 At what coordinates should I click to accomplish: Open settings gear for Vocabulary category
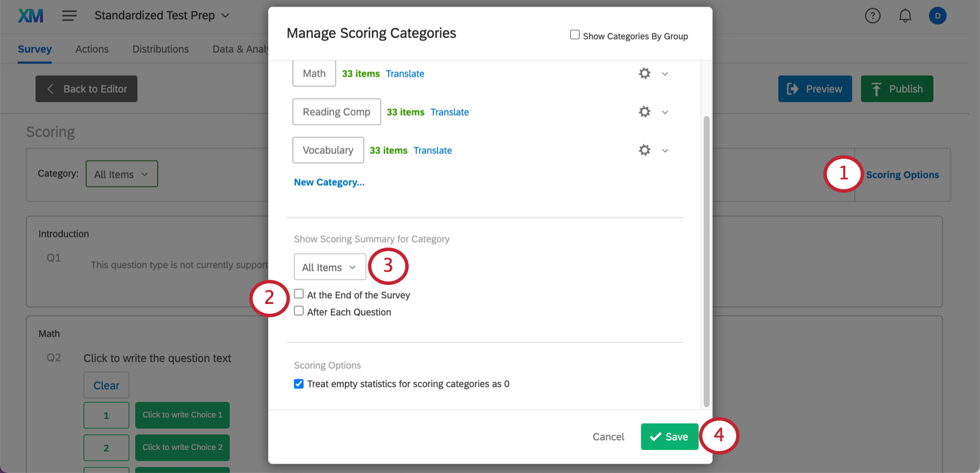[644, 150]
